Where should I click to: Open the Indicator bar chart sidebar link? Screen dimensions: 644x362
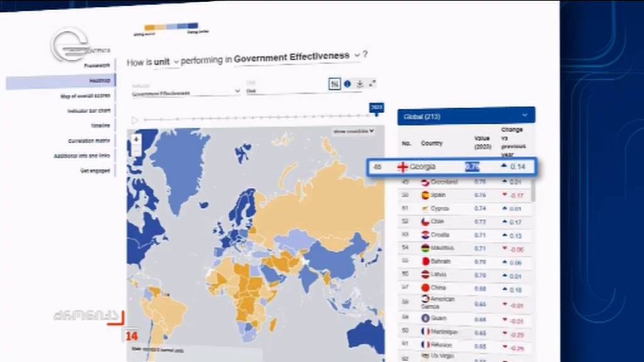(x=89, y=111)
